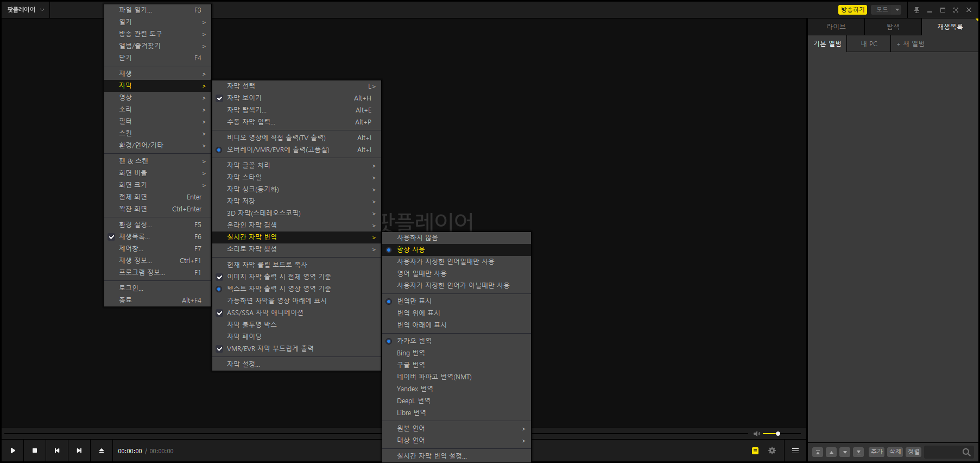This screenshot has height=463, width=980.
Task: Move playlist item to top icon
Action: pos(818,452)
